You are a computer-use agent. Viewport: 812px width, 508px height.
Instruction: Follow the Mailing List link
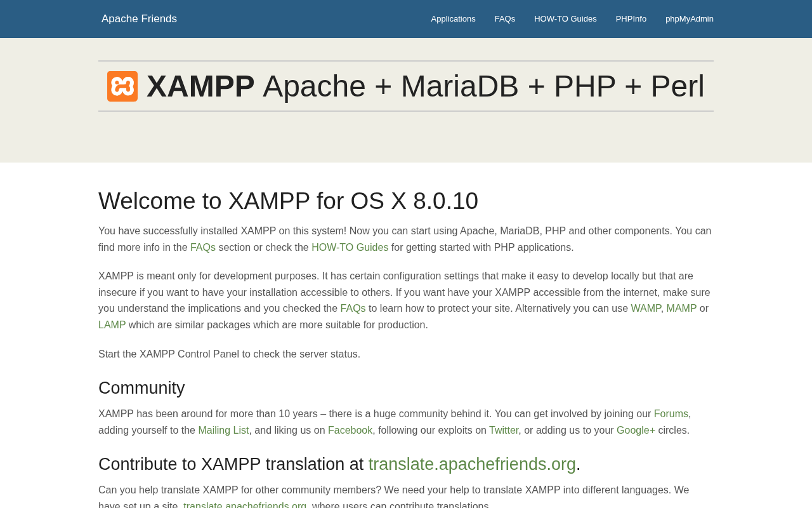pyautogui.click(x=223, y=431)
